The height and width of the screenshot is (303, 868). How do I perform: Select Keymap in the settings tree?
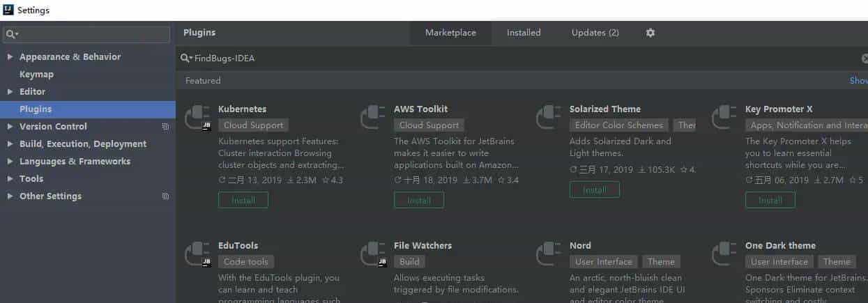pos(36,75)
